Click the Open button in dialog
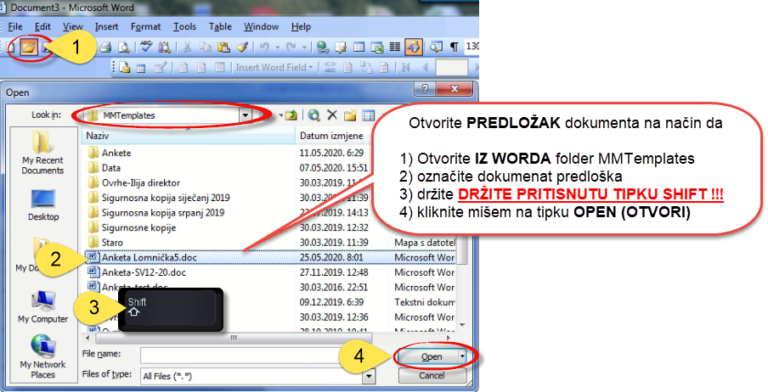 [x=429, y=357]
